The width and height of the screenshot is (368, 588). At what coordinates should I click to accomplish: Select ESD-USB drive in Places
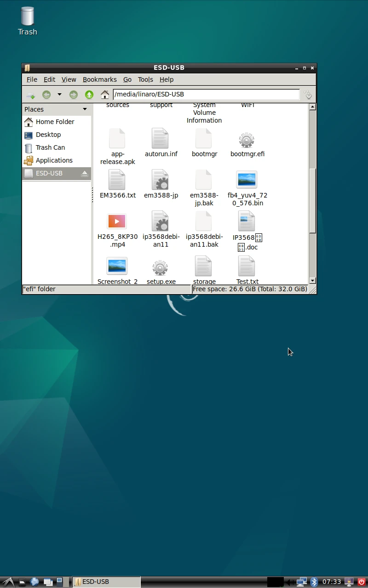57,173
